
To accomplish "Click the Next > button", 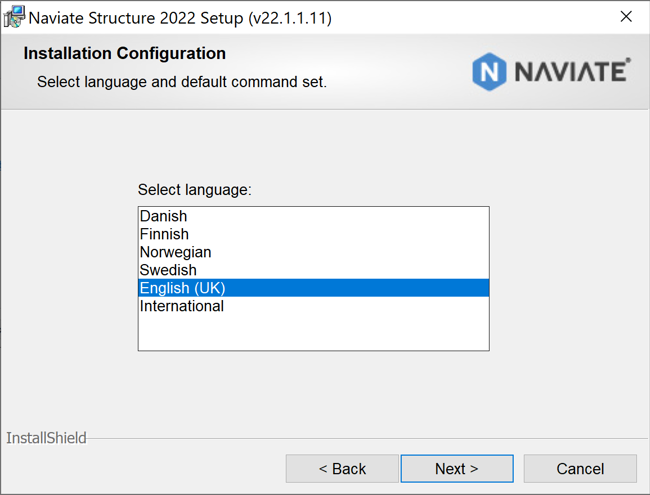I will (457, 468).
